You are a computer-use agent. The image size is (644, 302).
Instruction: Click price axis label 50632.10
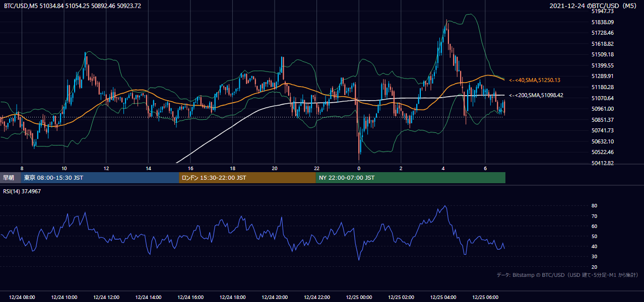tap(603, 141)
